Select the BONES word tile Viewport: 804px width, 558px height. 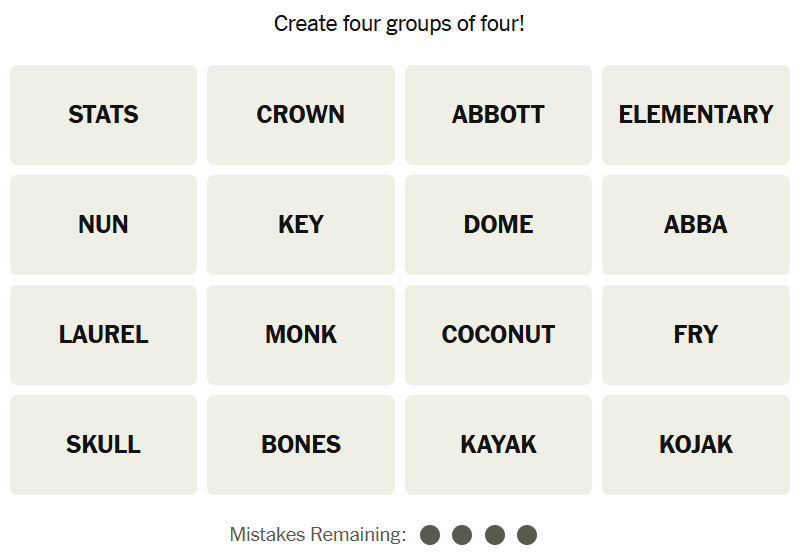[x=301, y=445]
